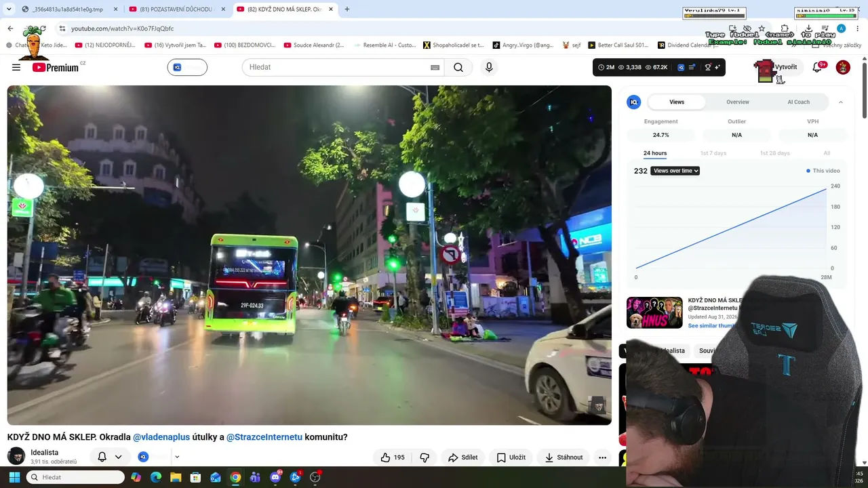Open Chrome three-dot menu
Screen dimensions: 868x488
tap(856, 28)
